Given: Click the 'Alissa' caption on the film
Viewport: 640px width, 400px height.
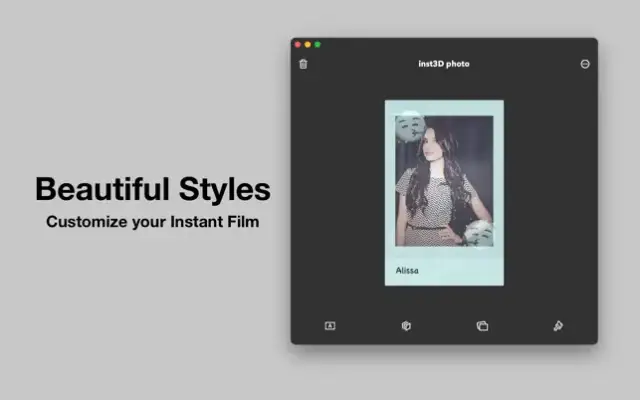Looking at the screenshot, I should [x=407, y=270].
